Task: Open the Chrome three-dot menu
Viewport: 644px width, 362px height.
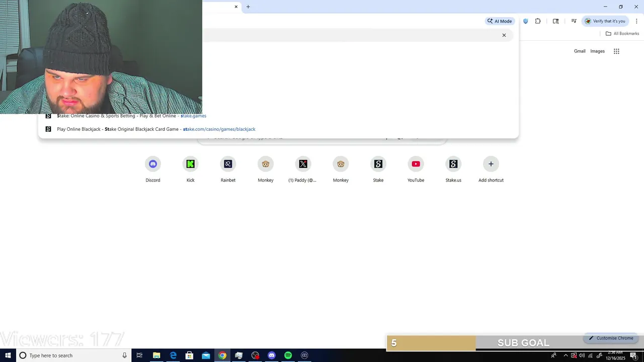Action: tap(636, 21)
